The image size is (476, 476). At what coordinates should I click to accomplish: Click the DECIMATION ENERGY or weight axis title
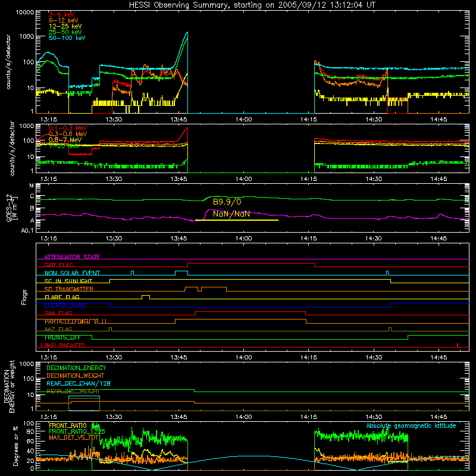point(9,386)
